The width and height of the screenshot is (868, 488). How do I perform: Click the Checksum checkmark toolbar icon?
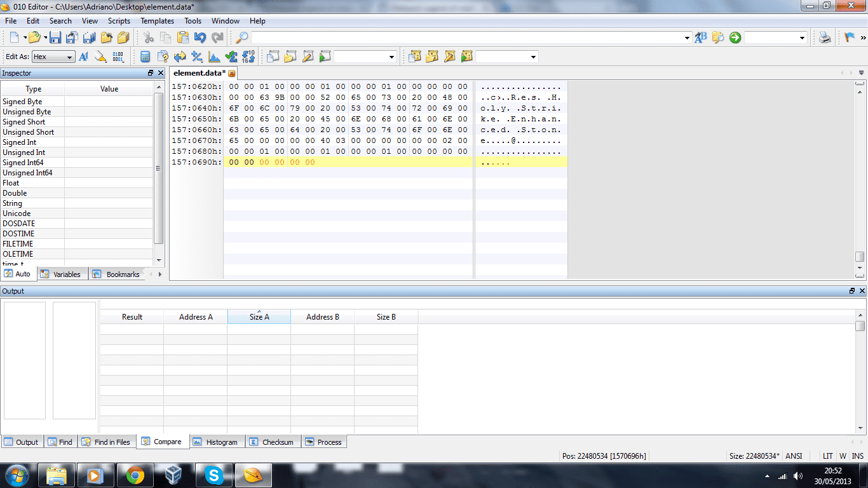[231, 57]
